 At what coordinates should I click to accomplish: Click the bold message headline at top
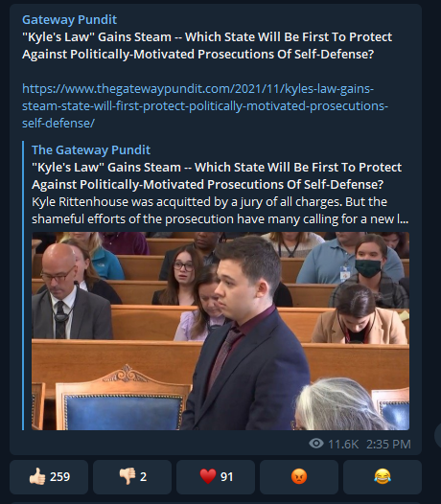[x=207, y=46]
